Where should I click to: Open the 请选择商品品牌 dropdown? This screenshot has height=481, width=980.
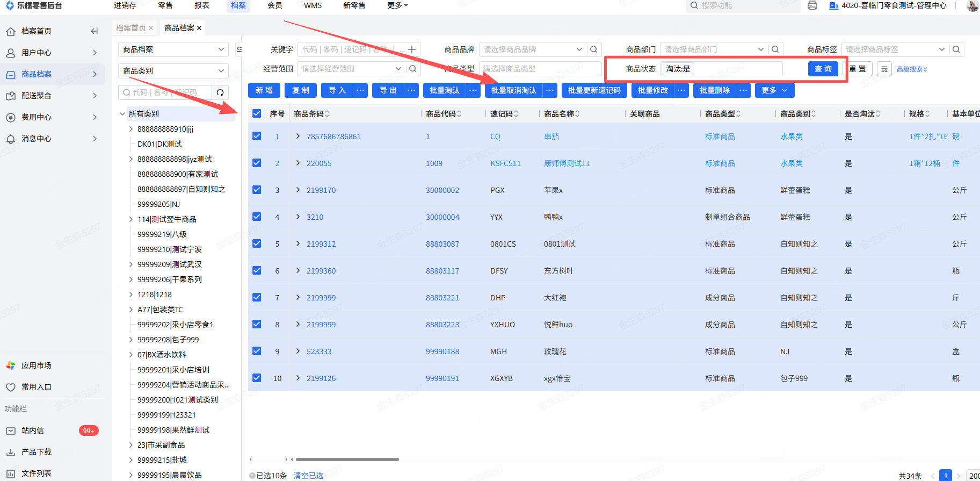[533, 49]
